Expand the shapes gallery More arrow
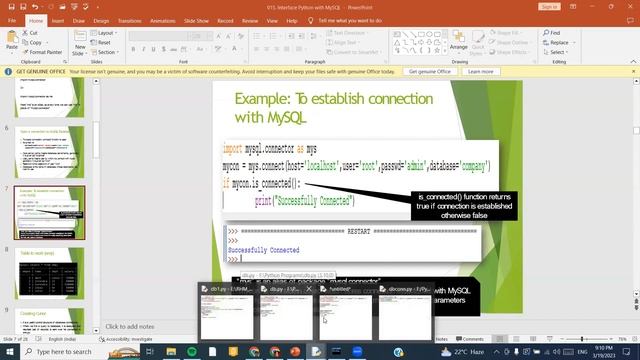 tap(445, 51)
